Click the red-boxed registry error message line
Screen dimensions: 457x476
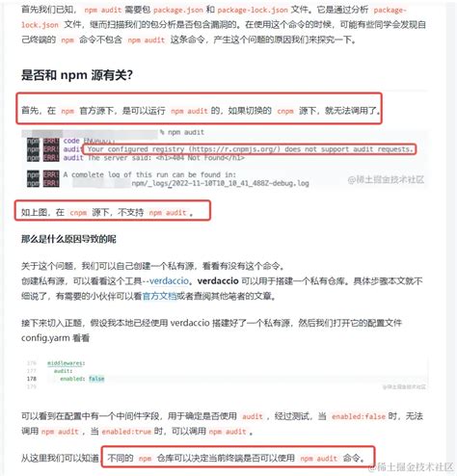(x=250, y=149)
